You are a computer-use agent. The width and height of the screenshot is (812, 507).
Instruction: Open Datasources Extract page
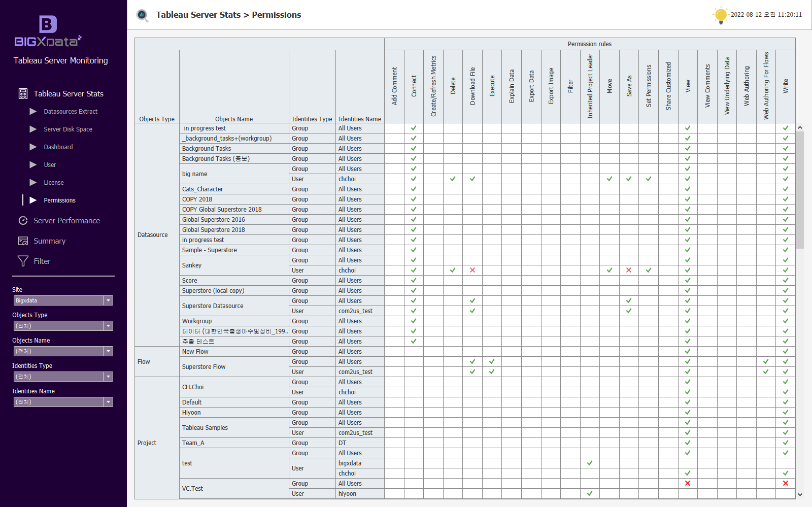[x=71, y=112]
